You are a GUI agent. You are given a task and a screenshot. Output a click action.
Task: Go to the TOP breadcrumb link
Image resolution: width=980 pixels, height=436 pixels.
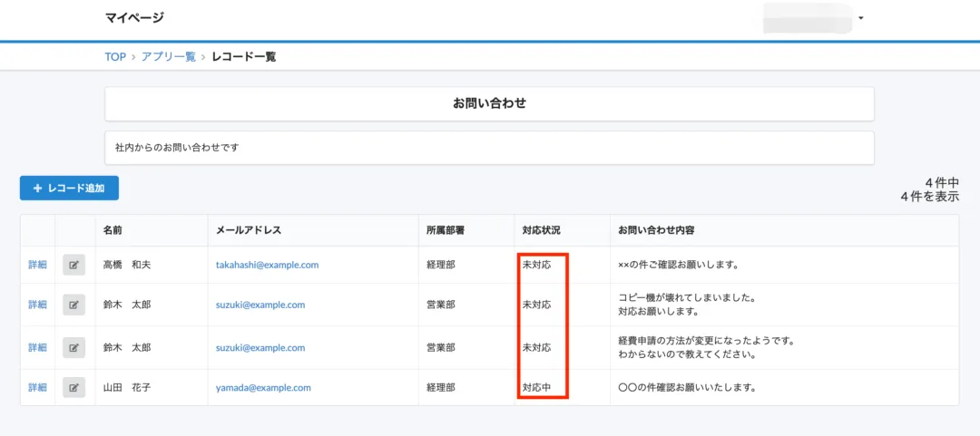pos(115,57)
